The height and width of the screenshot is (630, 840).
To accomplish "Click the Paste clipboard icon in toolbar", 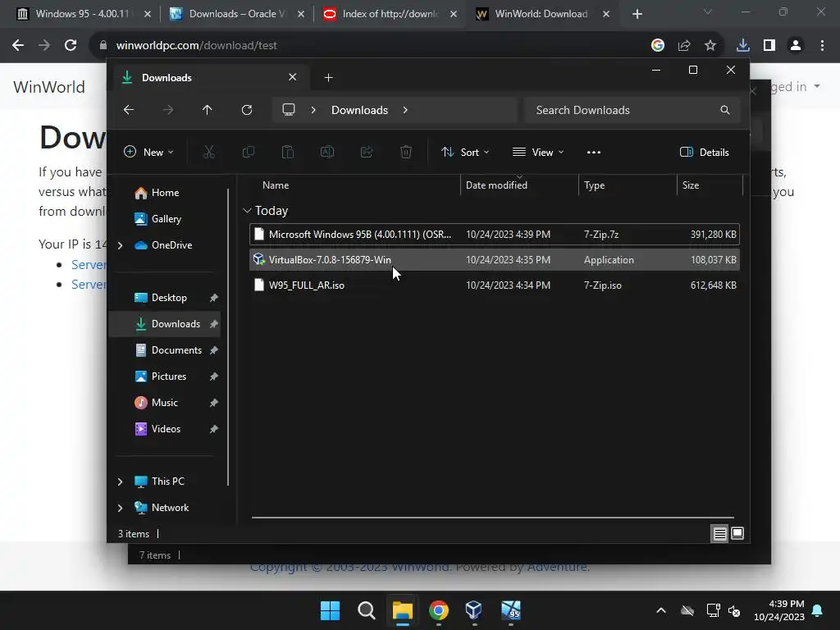I will pyautogui.click(x=288, y=152).
